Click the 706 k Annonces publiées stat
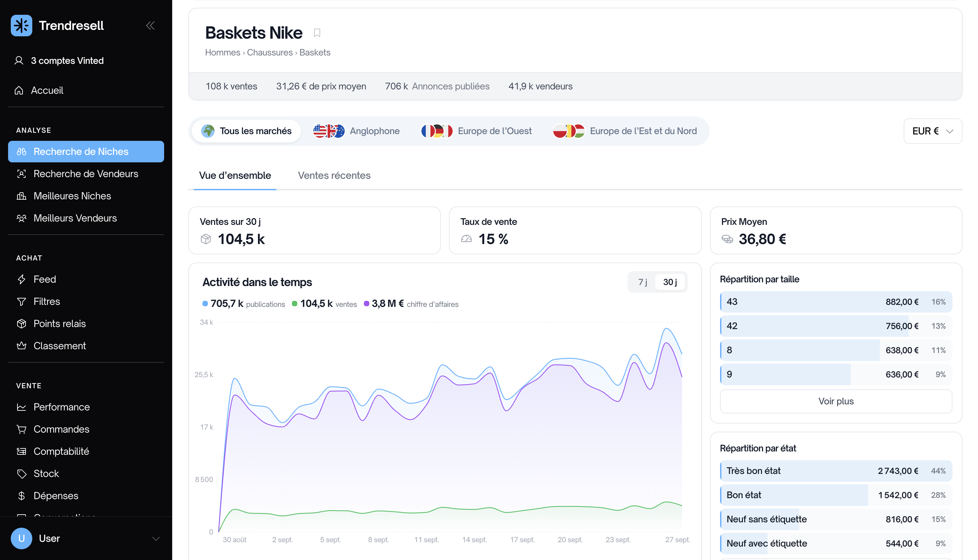This screenshot has height=560, width=978. pos(437,86)
